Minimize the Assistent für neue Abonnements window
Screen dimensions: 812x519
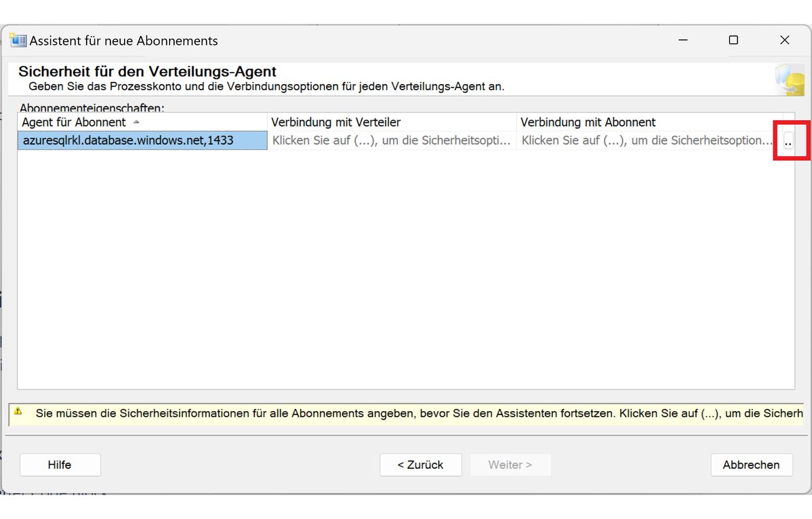click(683, 40)
